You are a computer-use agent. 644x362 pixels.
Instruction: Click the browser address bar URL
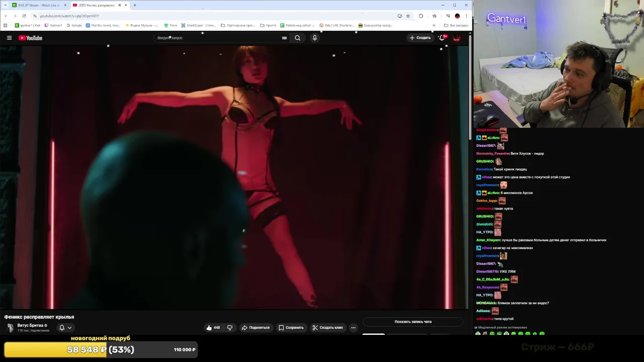(69, 16)
